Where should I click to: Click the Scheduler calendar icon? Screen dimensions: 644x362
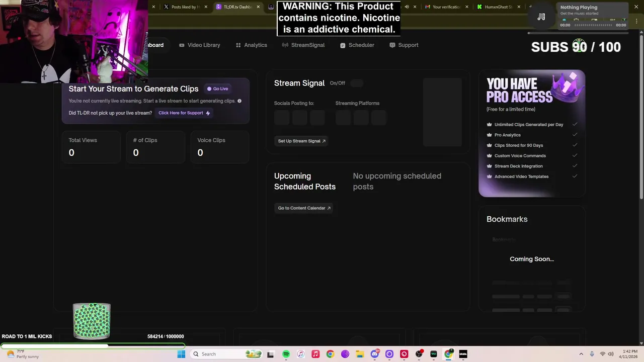click(343, 45)
